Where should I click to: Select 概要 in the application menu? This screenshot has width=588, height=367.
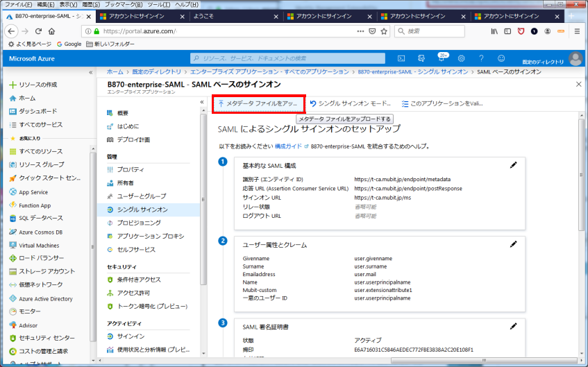pyautogui.click(x=118, y=113)
